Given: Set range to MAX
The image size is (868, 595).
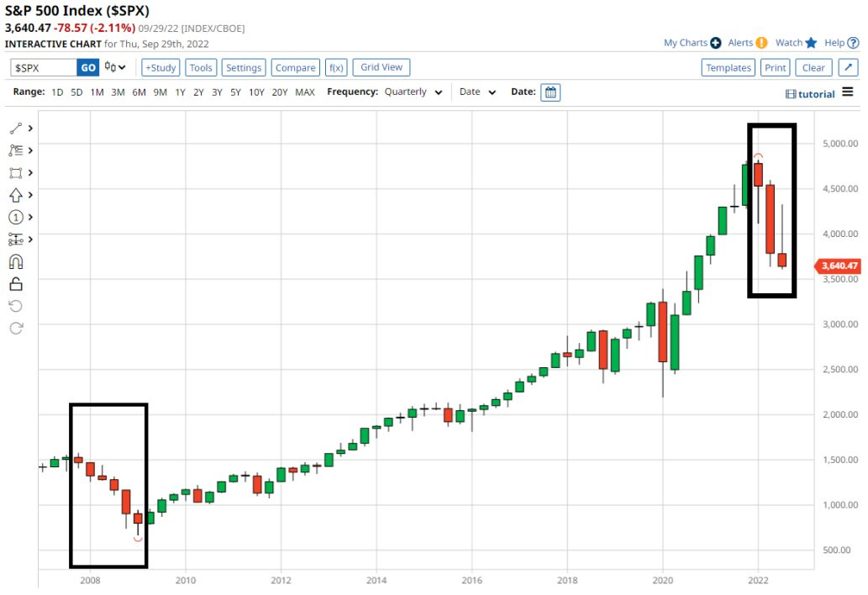Looking at the screenshot, I should (305, 92).
